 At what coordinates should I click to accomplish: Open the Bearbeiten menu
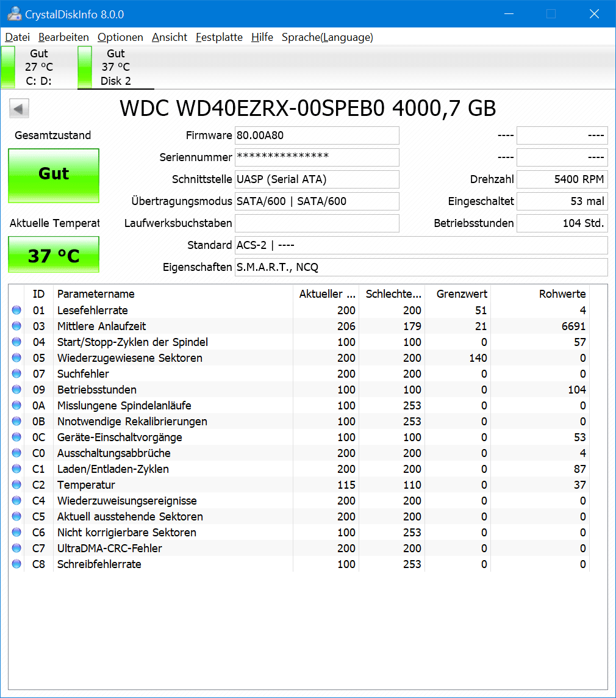[63, 37]
